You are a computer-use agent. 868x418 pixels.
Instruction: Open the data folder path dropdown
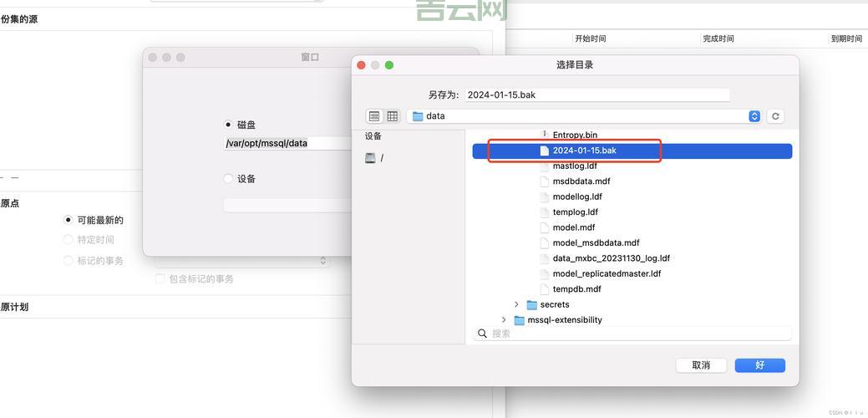click(584, 116)
